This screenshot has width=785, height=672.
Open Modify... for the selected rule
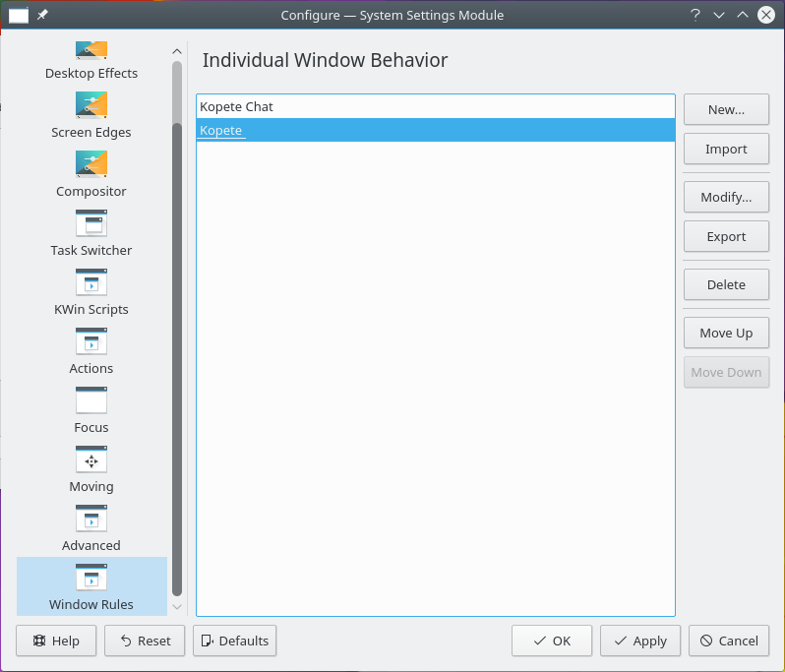[x=726, y=198]
